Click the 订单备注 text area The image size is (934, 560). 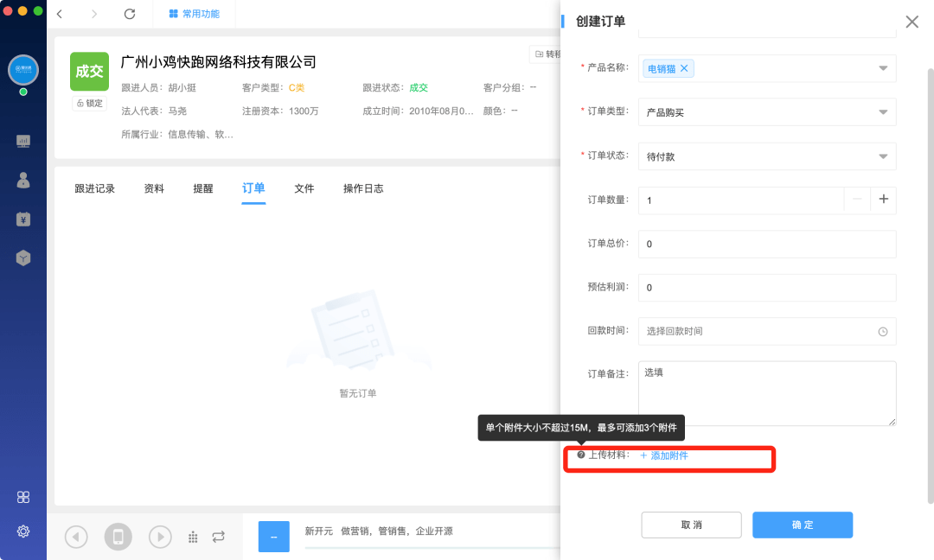pyautogui.click(x=767, y=393)
